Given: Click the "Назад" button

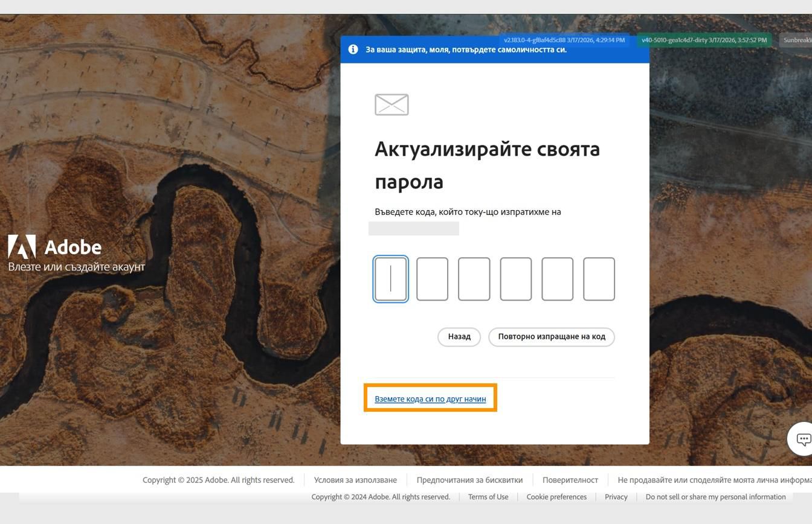Looking at the screenshot, I should 459,336.
